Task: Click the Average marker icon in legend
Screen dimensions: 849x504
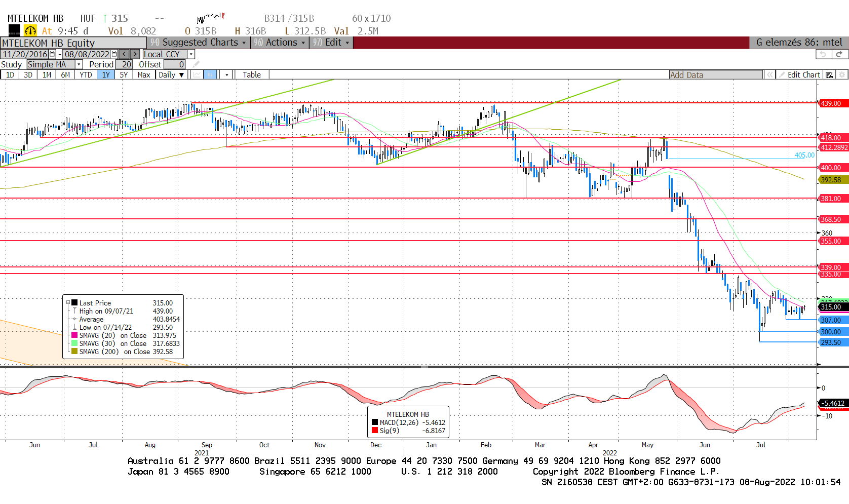Action: 74,319
